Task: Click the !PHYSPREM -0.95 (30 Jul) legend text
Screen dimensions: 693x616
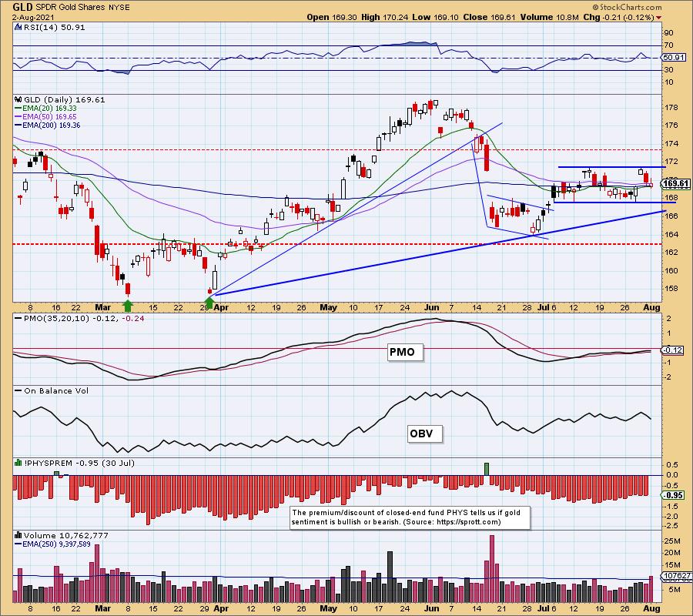Action: pos(79,463)
